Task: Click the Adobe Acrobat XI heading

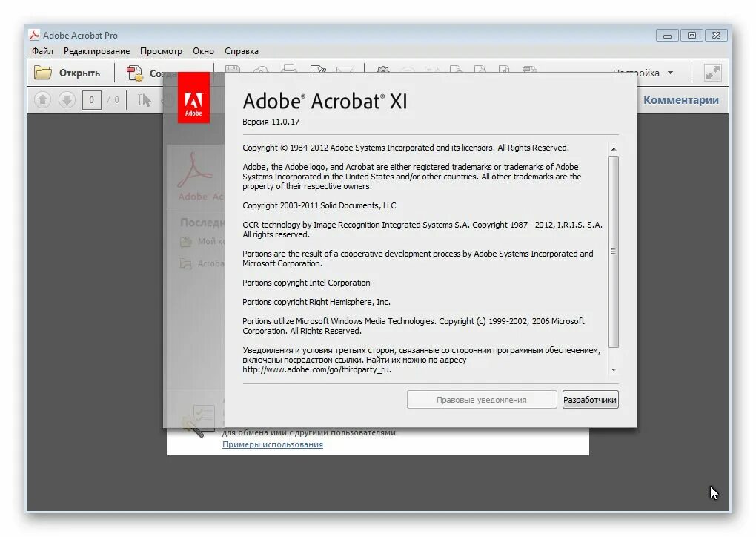Action: click(x=325, y=102)
